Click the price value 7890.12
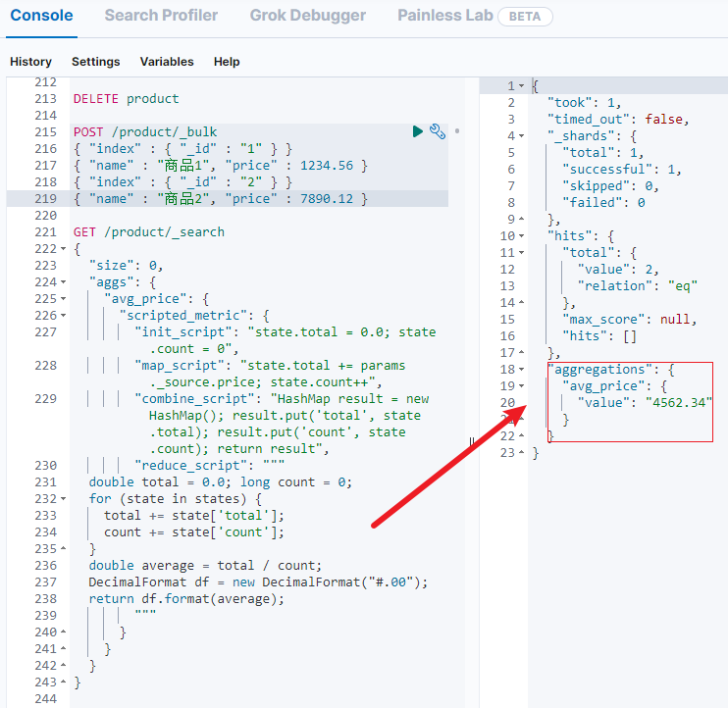728x708 pixels. (327, 199)
